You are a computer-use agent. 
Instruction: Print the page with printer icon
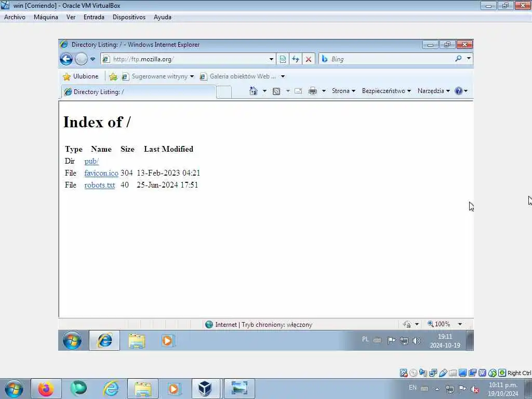click(312, 91)
